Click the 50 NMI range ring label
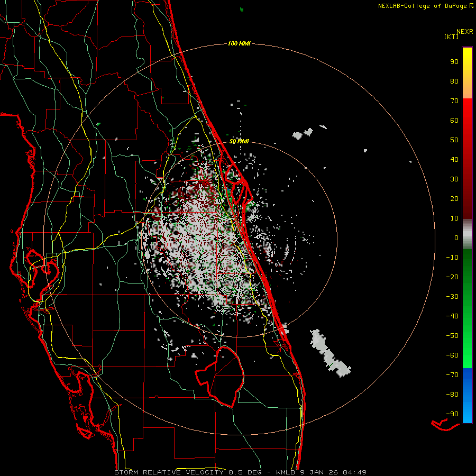 (239, 141)
